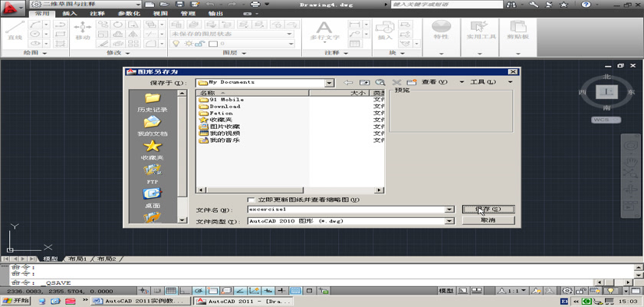Screen dimensions: 644x307
Task: Open the AutoCAD application menu logo button
Action: (x=12, y=8)
